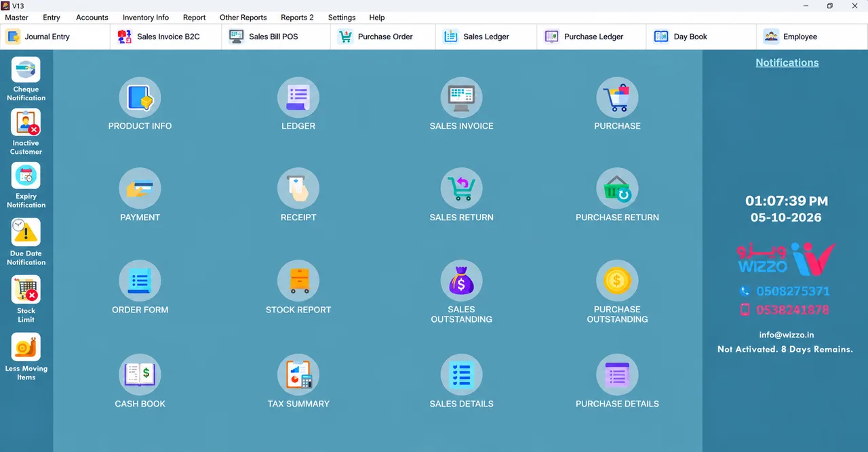Open the Other Reports menu
868x452 pixels.
243,18
